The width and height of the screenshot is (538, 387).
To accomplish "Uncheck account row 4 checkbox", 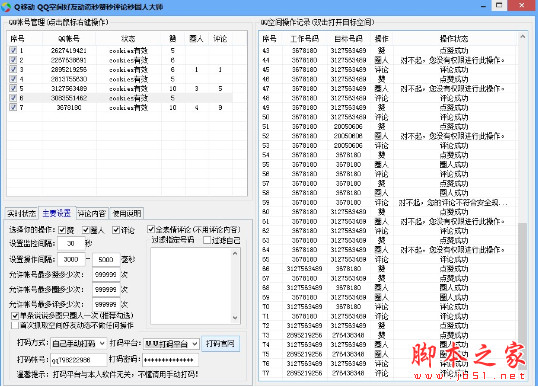I will 13,79.
